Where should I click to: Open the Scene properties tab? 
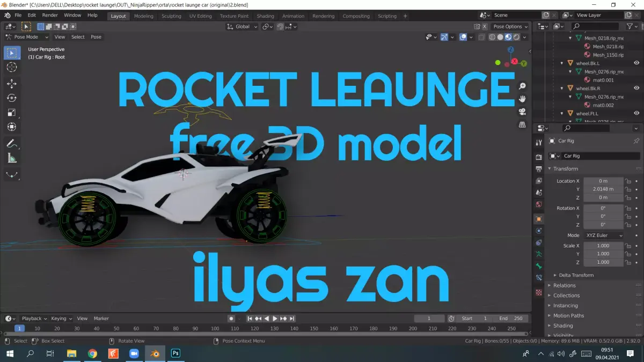pyautogui.click(x=539, y=192)
